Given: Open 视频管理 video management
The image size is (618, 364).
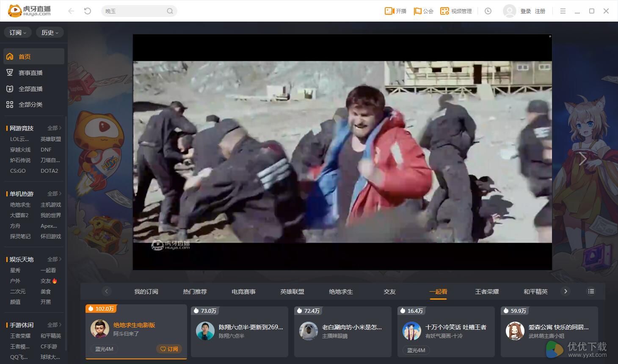Looking at the screenshot, I should click(456, 11).
